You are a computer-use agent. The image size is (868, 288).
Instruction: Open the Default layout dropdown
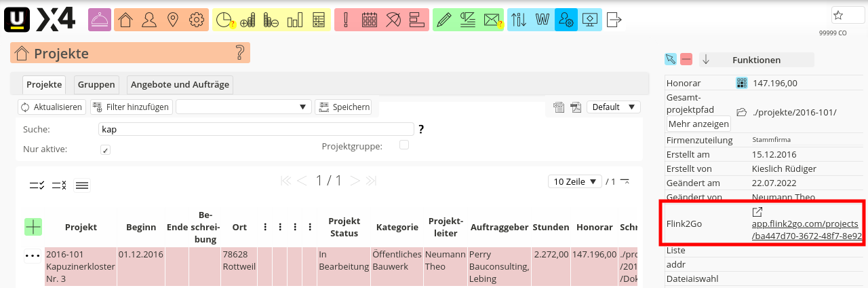[x=614, y=107]
